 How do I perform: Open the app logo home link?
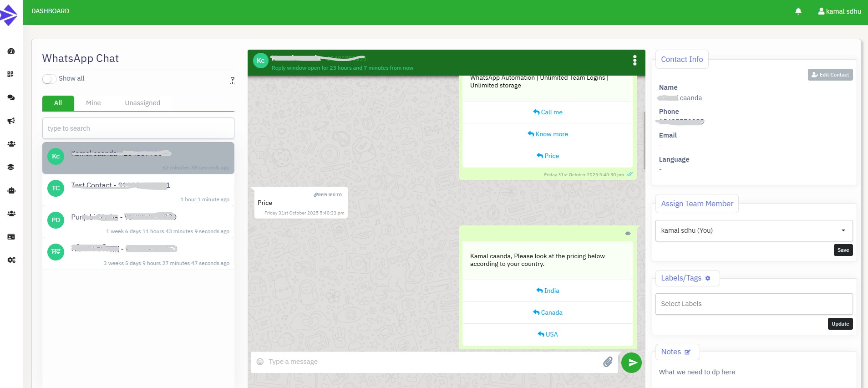tap(9, 15)
